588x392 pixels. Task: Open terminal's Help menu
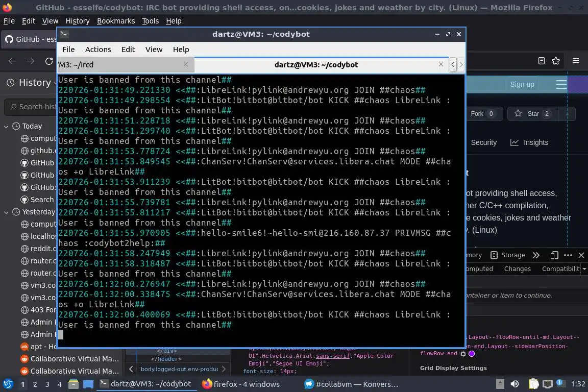[x=181, y=50]
